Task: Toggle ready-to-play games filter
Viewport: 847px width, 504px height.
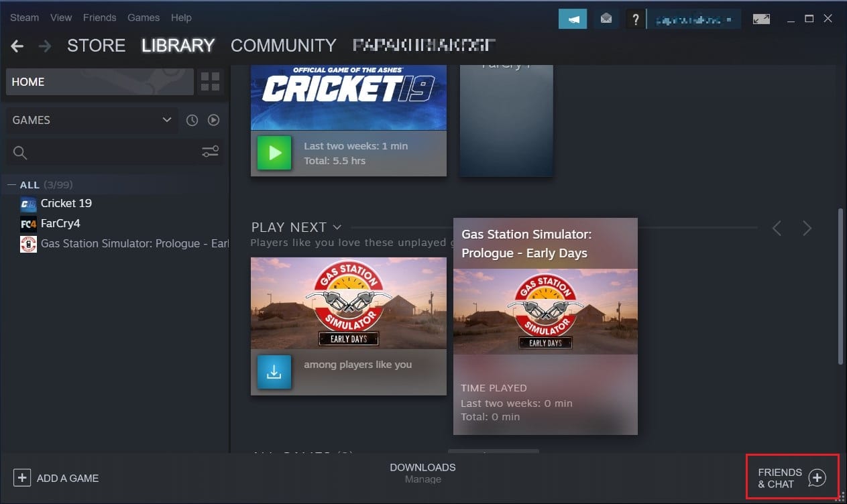Action: (x=213, y=120)
